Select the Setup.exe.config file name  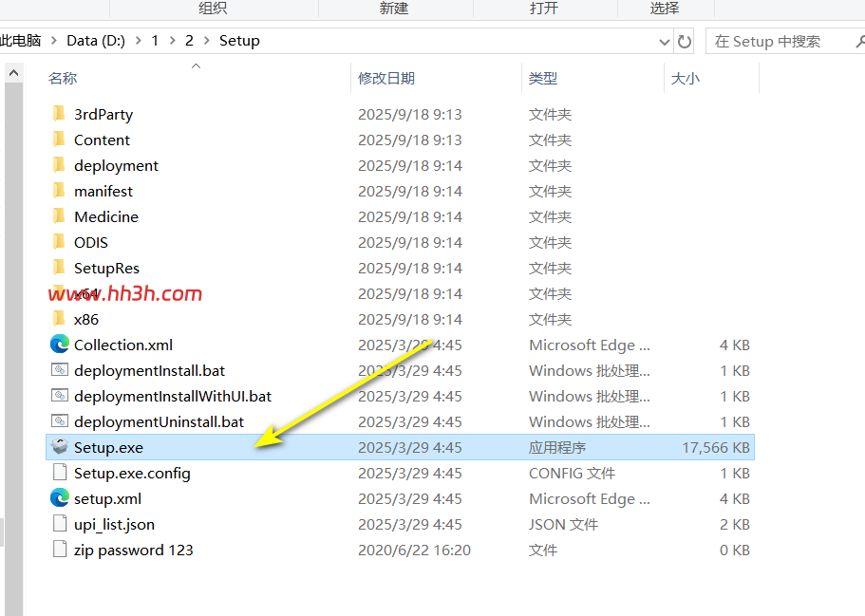pos(132,474)
